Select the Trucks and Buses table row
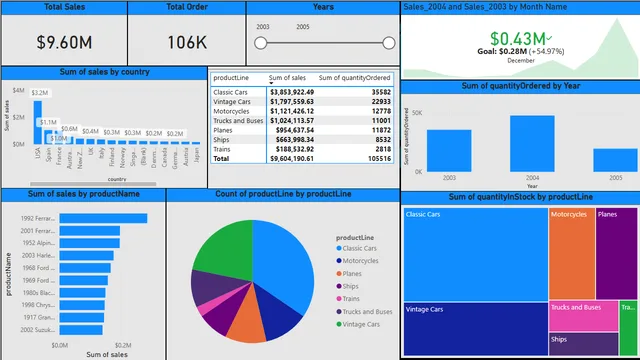Image resolution: width=640 pixels, height=360 pixels. (302, 121)
